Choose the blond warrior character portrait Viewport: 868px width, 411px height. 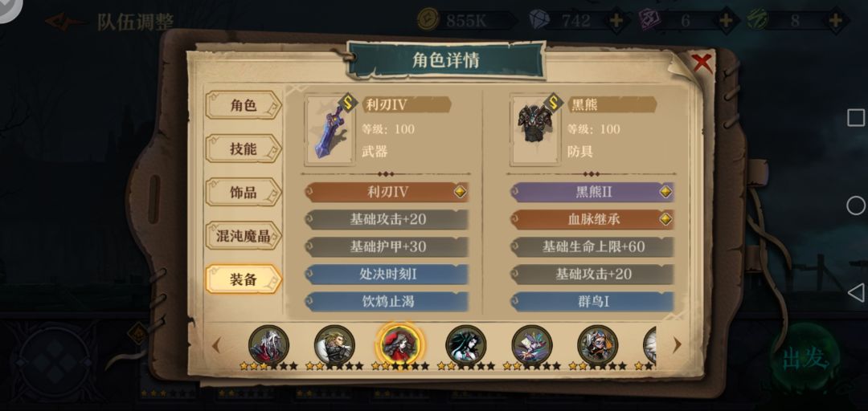(x=334, y=344)
